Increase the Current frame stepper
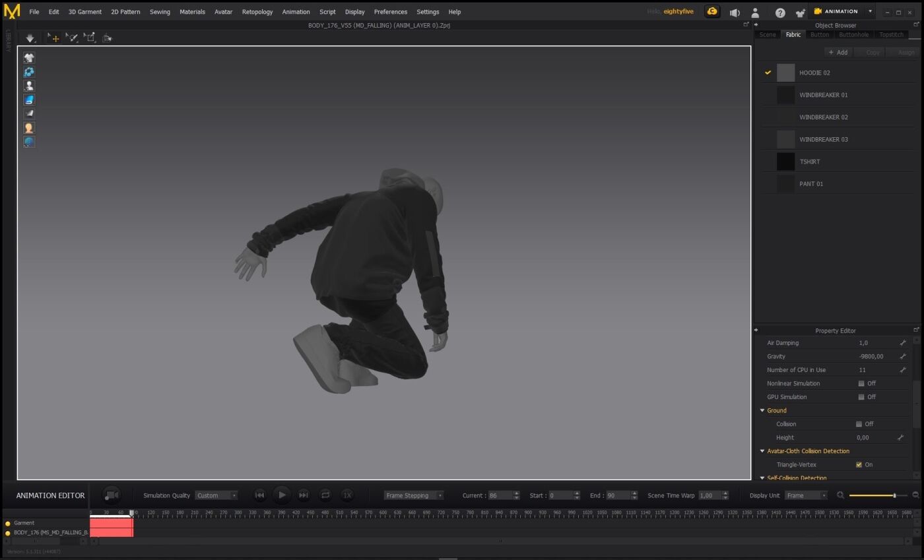This screenshot has height=560, width=924. point(516,493)
